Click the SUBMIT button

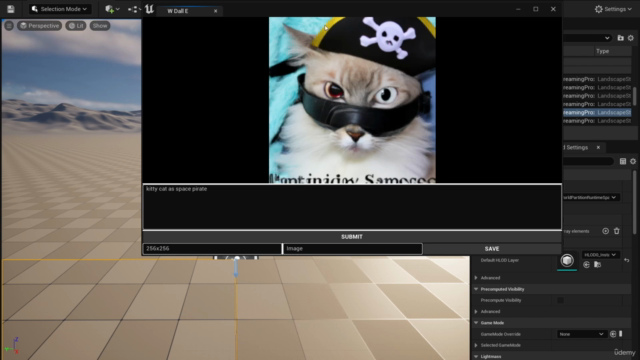352,237
